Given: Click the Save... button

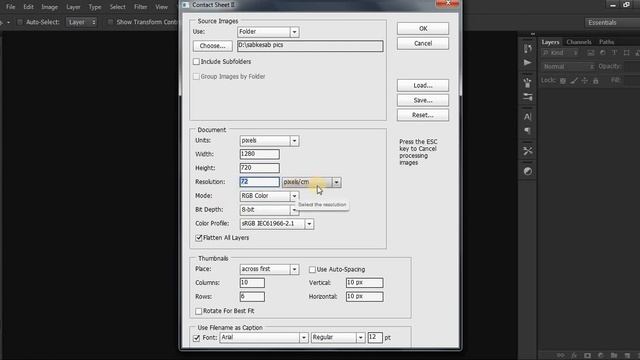Looking at the screenshot, I should click(x=423, y=100).
